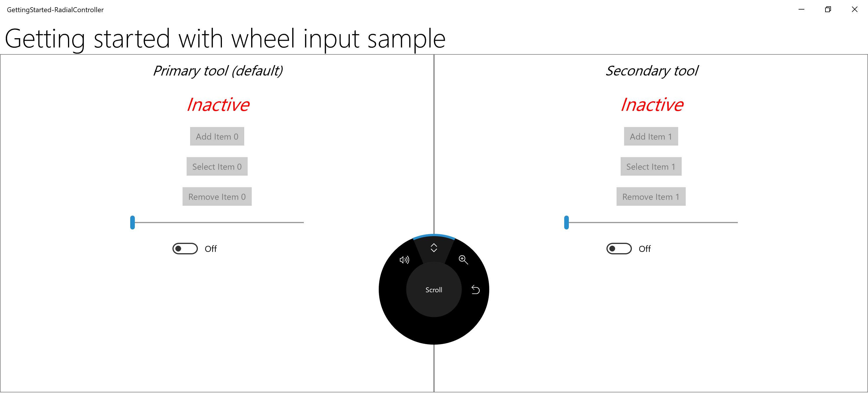
Task: Toggle the Primary tool Off switch
Action: pos(185,248)
